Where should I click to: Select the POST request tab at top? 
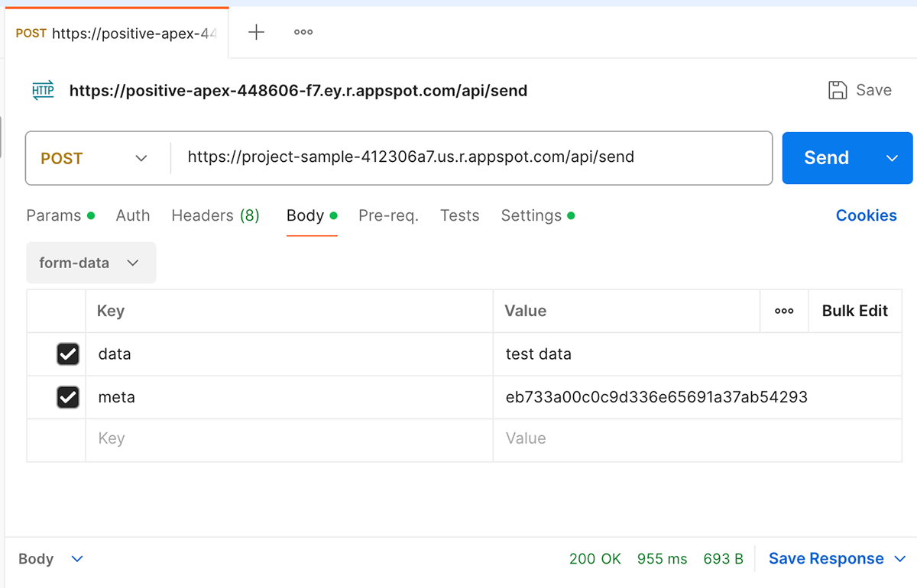(116, 34)
